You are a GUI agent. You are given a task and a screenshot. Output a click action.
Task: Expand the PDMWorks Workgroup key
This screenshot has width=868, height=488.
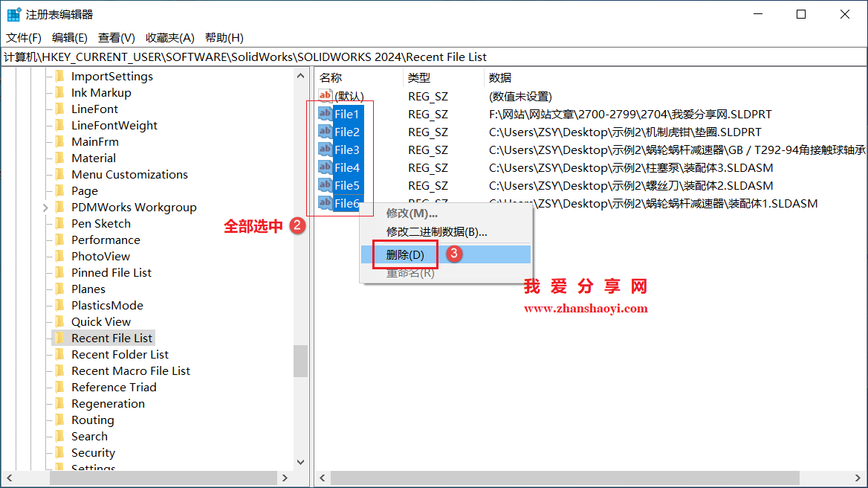pyautogui.click(x=45, y=208)
